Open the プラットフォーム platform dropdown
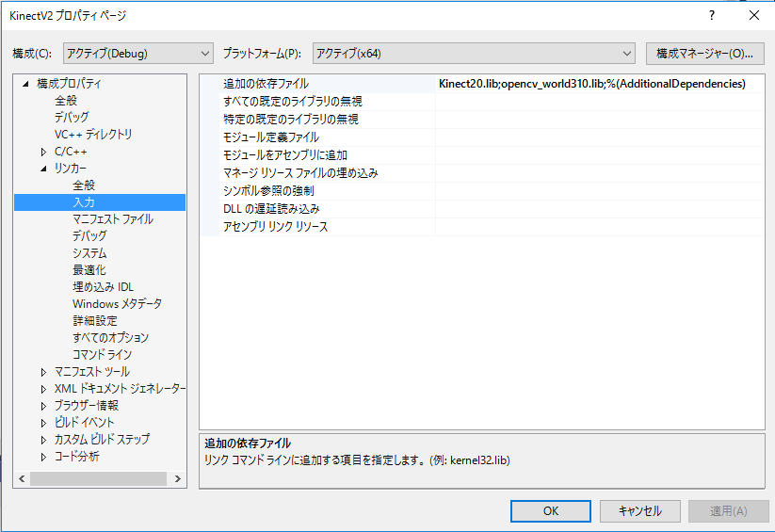Screen dimensions: 775x532 (x=474, y=54)
